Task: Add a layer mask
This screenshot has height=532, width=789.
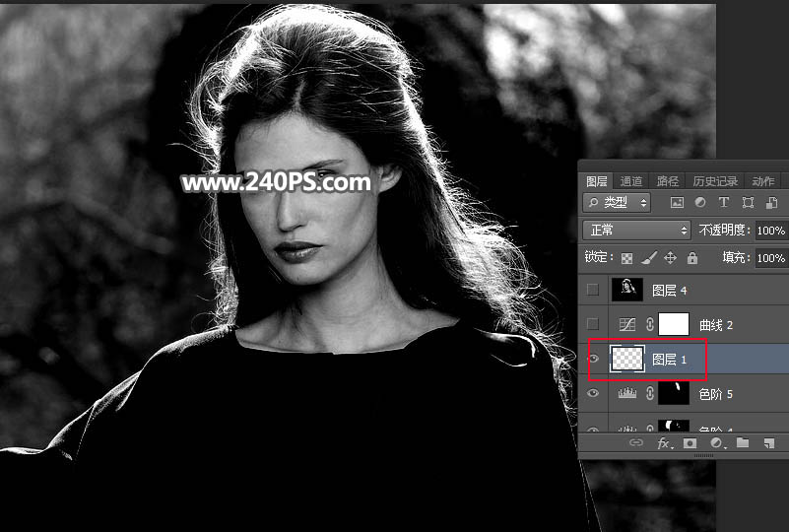Action: [690, 444]
